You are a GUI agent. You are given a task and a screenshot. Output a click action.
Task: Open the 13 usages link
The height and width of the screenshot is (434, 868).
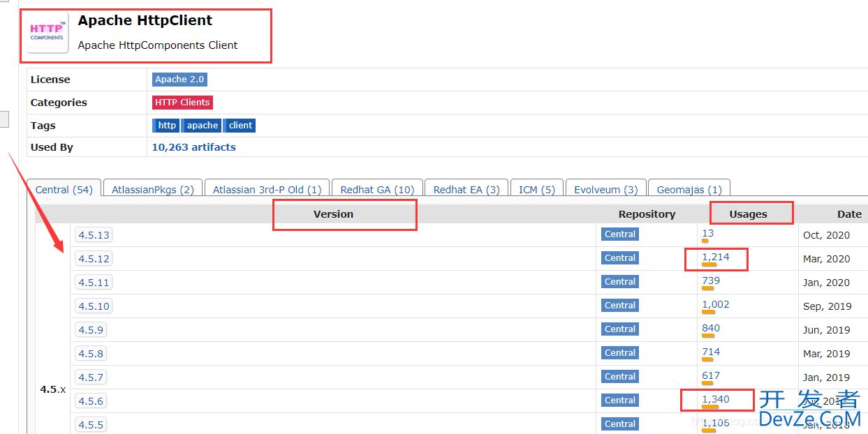(708, 234)
